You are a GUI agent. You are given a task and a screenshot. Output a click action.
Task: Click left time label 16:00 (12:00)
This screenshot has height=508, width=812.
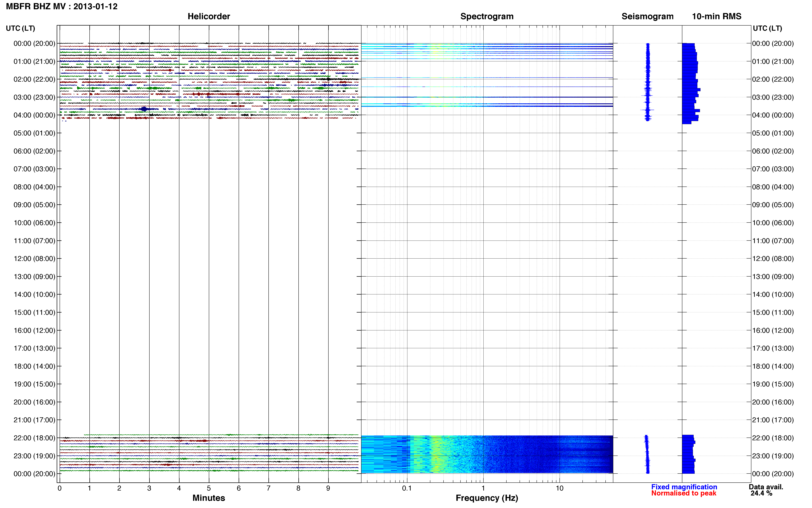(x=34, y=330)
